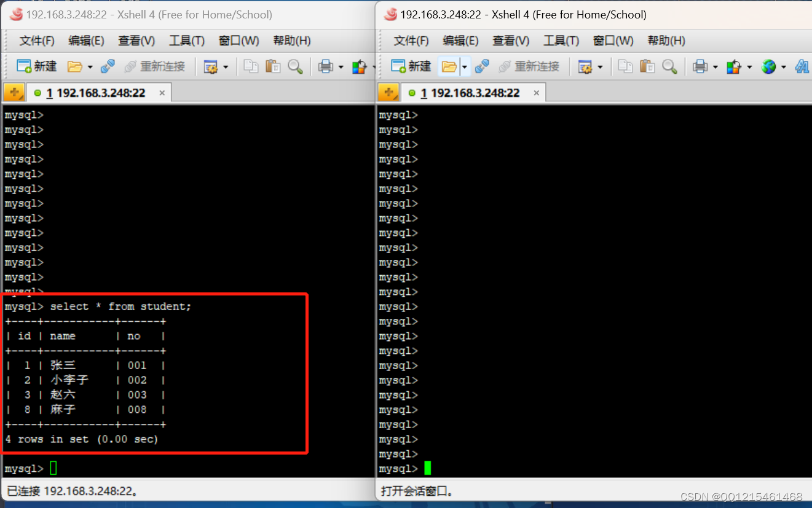Expand open-session dropdown arrow in left window
The width and height of the screenshot is (812, 508).
click(x=90, y=66)
